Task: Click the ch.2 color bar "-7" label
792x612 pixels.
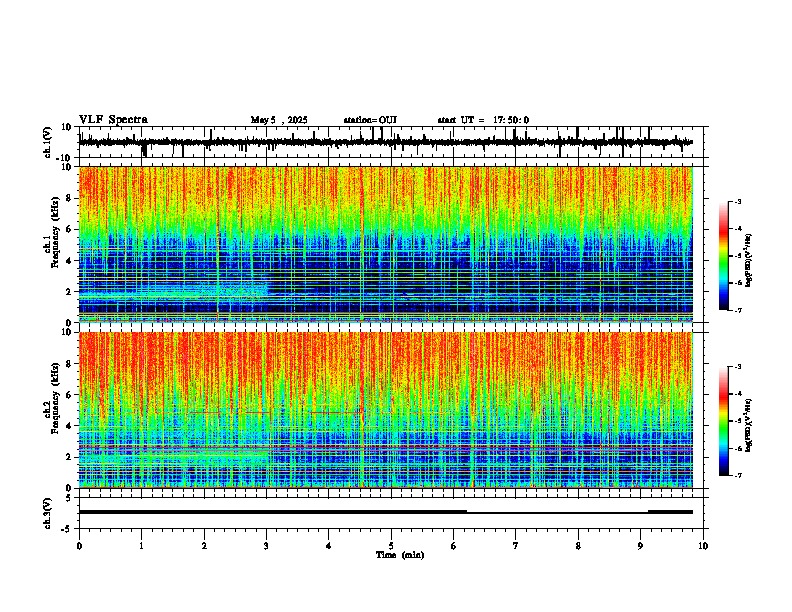Action: pyautogui.click(x=738, y=476)
